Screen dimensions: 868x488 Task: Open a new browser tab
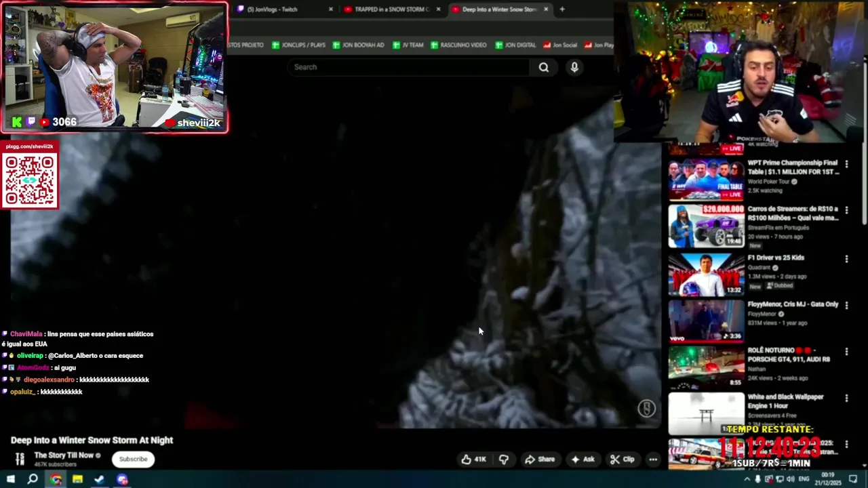562,9
